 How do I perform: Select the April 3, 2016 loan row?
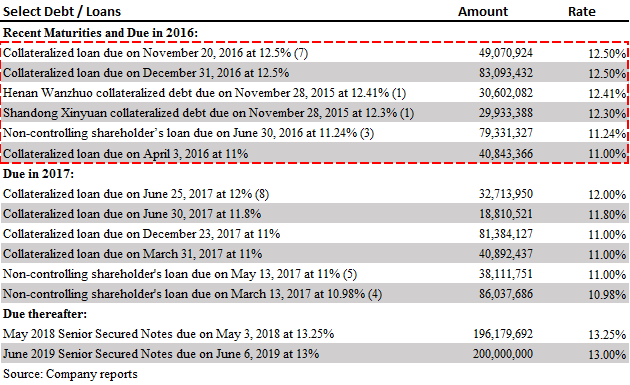click(x=314, y=153)
